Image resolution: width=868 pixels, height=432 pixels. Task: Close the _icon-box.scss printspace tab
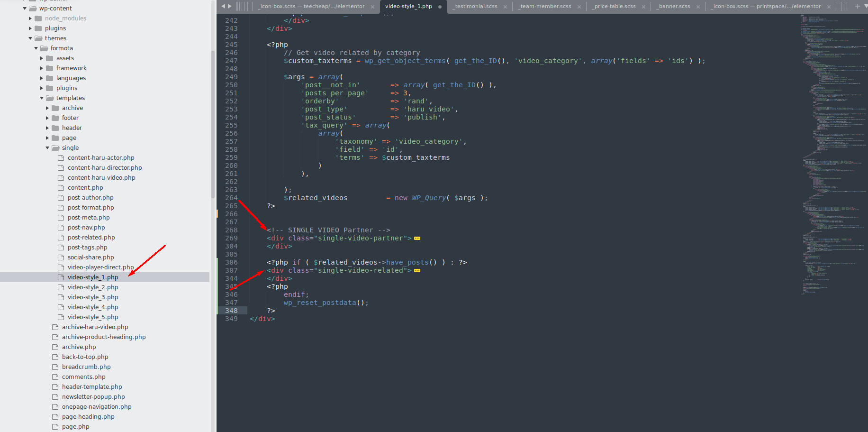coord(829,7)
